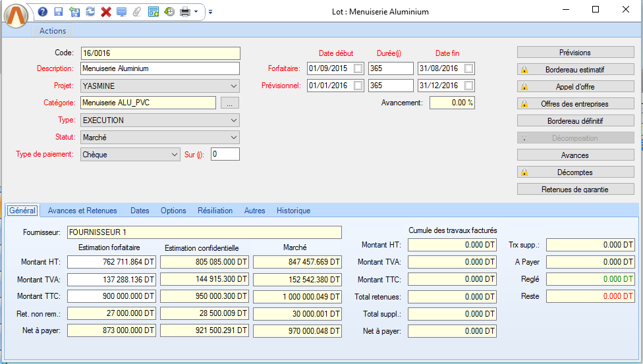The image size is (643, 364).
Task: Click the Retenues de garantie button
Action: 575,190
